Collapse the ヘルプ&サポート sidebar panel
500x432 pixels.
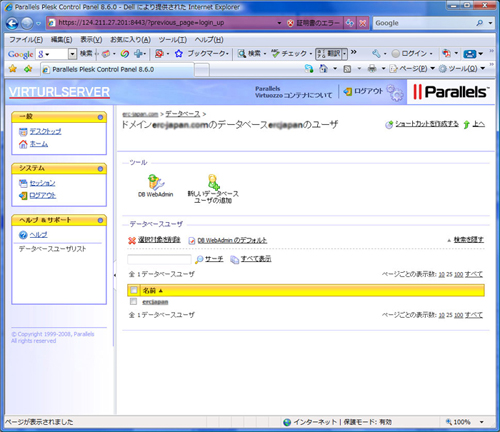(x=100, y=220)
